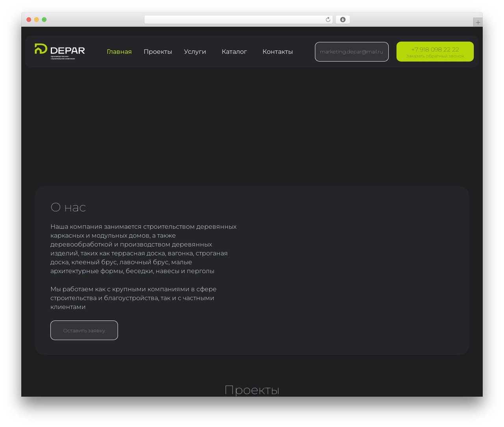The height and width of the screenshot is (427, 504).
Task: Click the paragraph starting with Наша компания
Action: point(143,249)
